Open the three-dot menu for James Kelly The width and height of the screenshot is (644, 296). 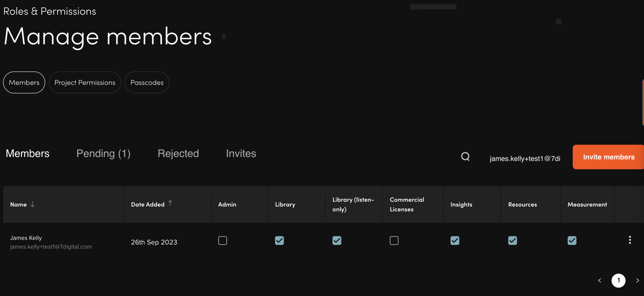point(630,240)
